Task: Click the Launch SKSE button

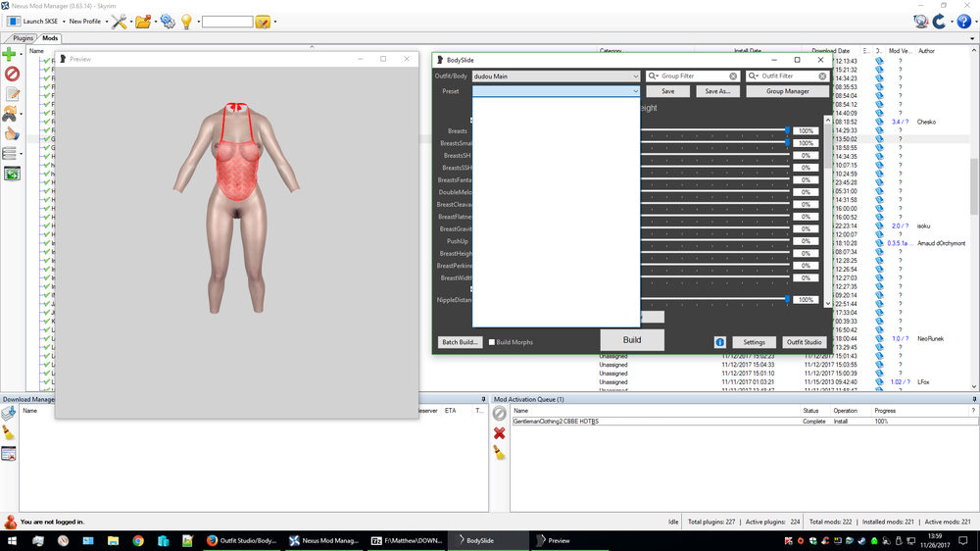Action: [32, 22]
